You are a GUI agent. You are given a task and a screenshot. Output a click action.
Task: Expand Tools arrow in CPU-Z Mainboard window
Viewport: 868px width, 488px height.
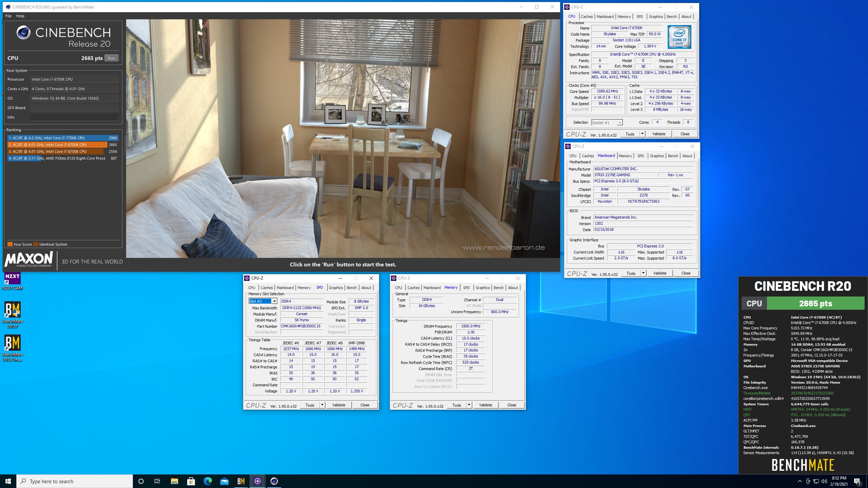pyautogui.click(x=643, y=273)
